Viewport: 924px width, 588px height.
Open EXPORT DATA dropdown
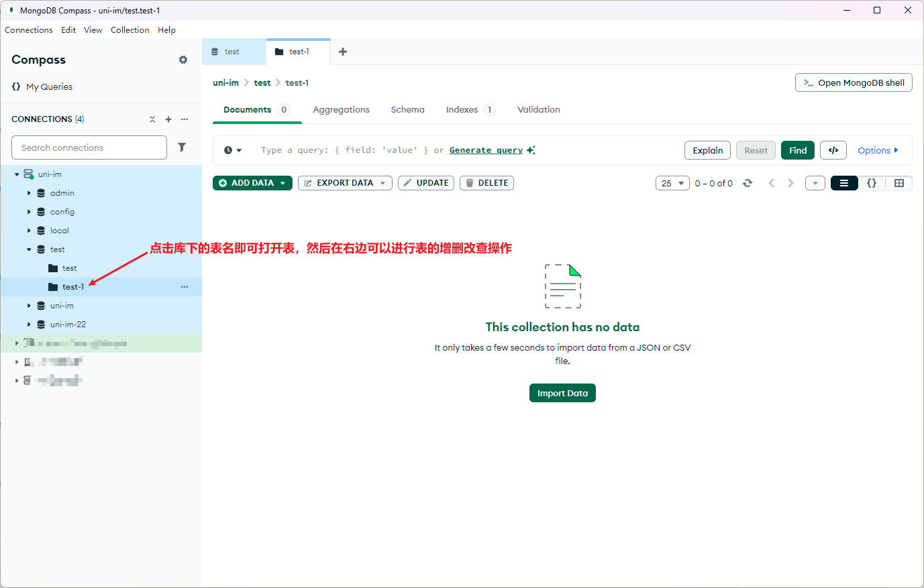pyautogui.click(x=345, y=183)
